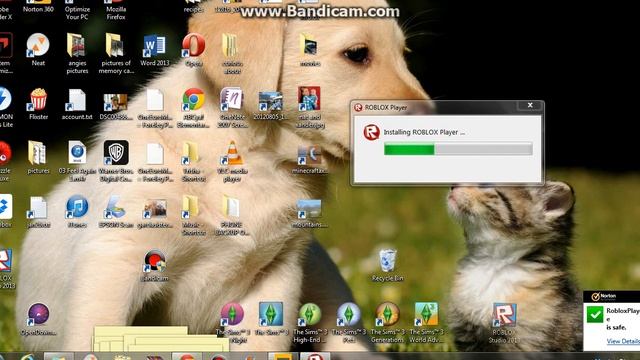Viewport: 640px width, 360px height.
Task: Click "Installing ROBLOX Player ..." text
Action: click(x=424, y=132)
